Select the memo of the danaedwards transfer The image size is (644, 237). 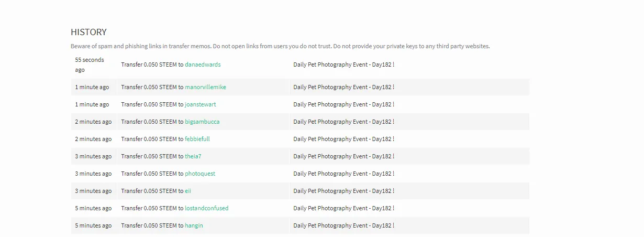coord(343,64)
